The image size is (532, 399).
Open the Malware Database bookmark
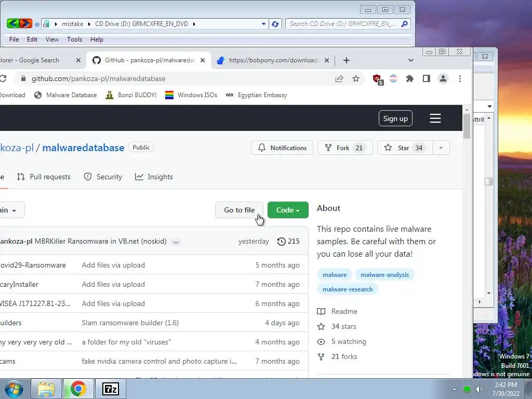(65, 95)
